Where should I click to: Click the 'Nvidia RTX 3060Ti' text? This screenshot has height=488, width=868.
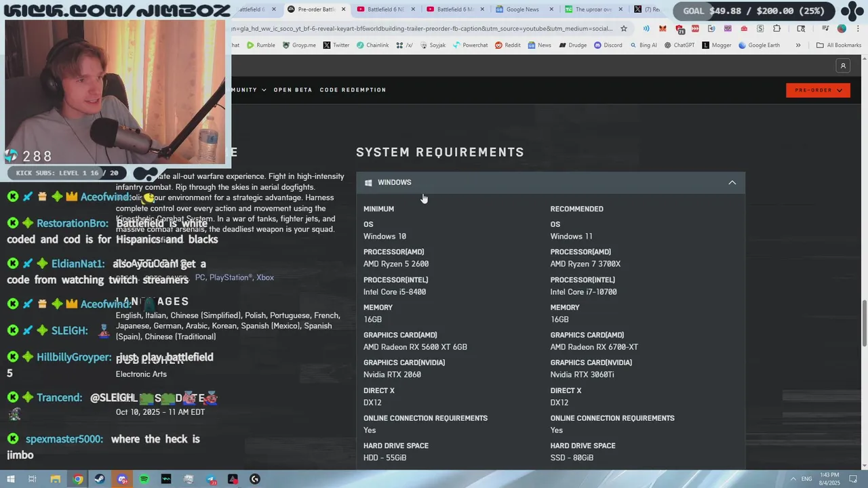pyautogui.click(x=582, y=375)
